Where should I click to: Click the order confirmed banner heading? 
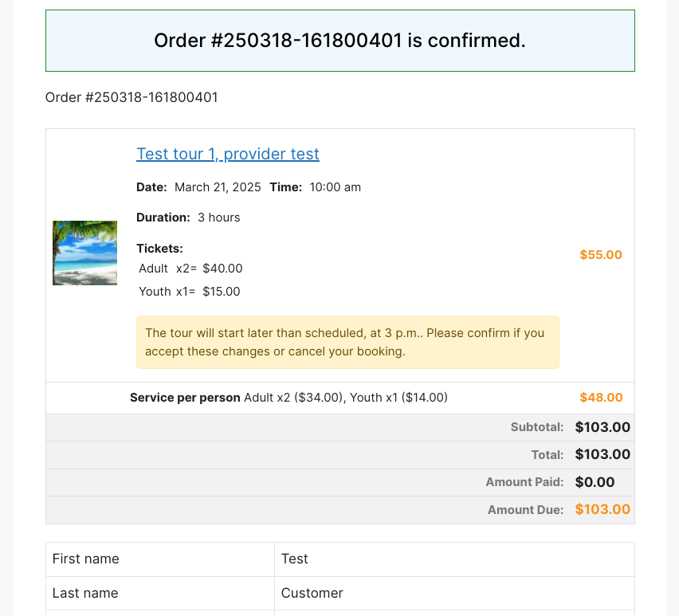coord(340,41)
